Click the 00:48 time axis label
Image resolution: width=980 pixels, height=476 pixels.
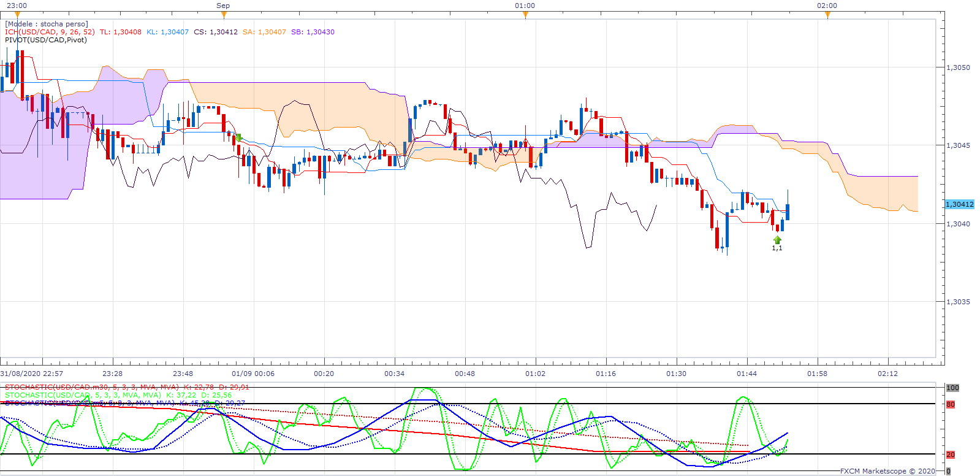tap(465, 374)
